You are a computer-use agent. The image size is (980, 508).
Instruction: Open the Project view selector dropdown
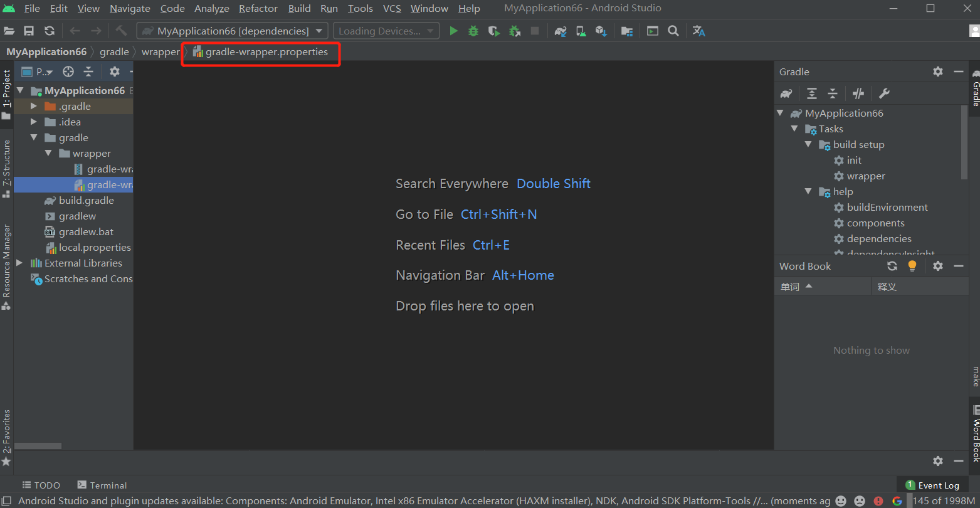pos(38,71)
